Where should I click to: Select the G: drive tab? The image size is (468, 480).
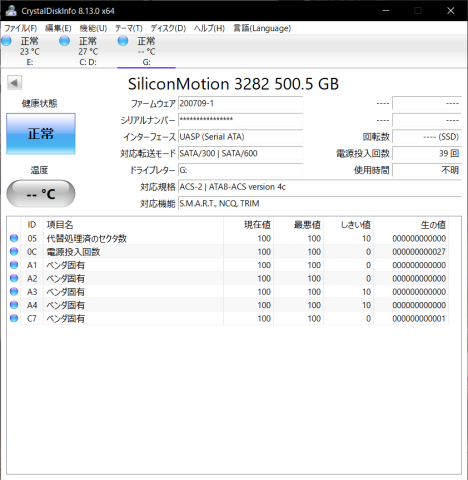pos(146,51)
